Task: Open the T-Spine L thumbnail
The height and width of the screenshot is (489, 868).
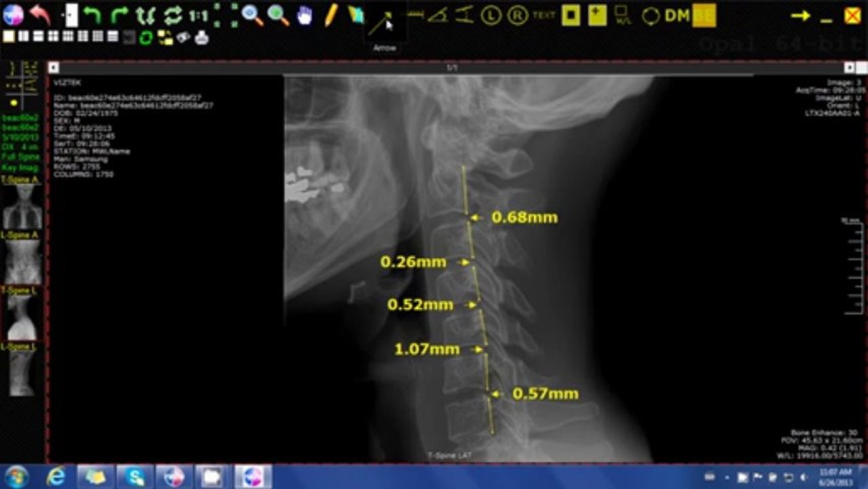Action: click(22, 317)
